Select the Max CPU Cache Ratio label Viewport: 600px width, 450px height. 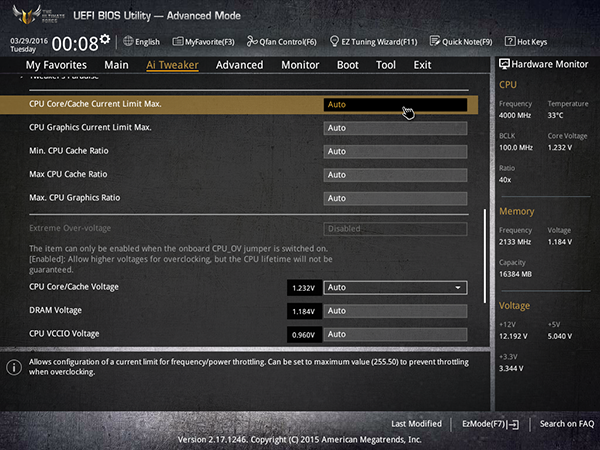pos(68,174)
